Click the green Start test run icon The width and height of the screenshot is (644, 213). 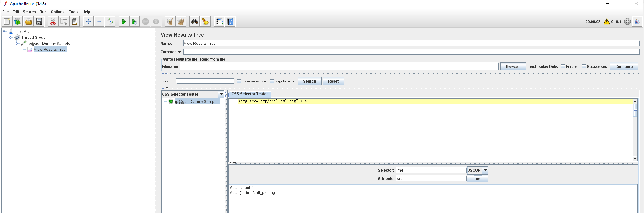pos(124,21)
